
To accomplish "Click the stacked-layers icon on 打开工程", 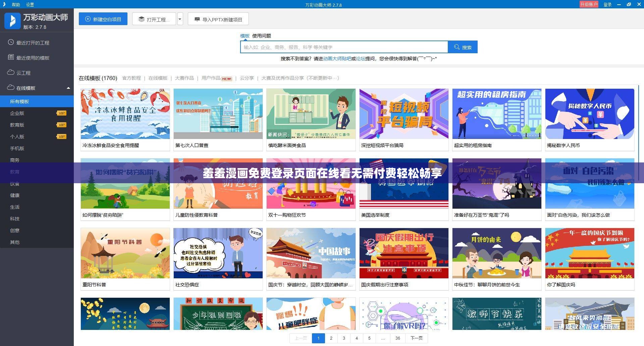I will (x=141, y=19).
